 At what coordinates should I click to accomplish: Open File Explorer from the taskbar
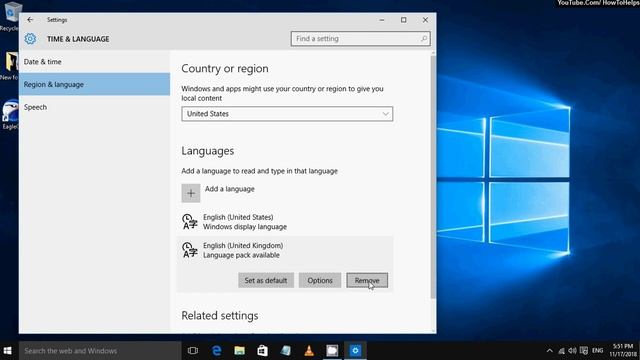(240, 351)
